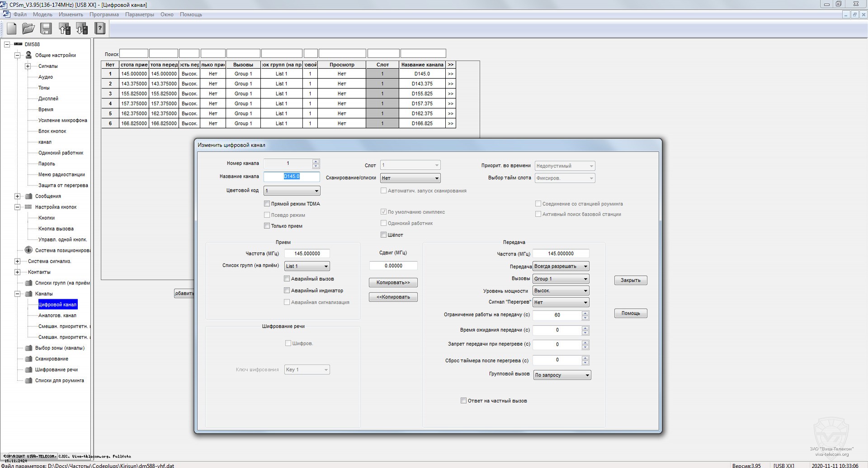Click the DM588 radio device icon

(x=18, y=44)
